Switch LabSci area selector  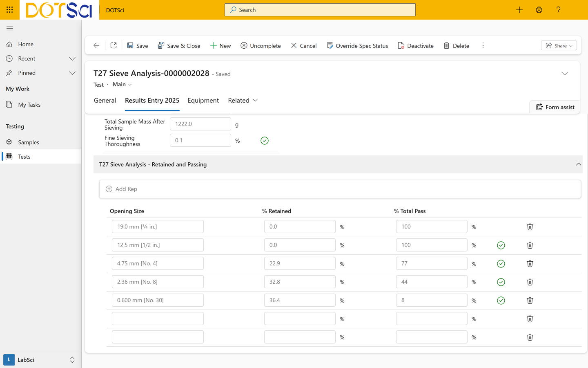pos(41,360)
